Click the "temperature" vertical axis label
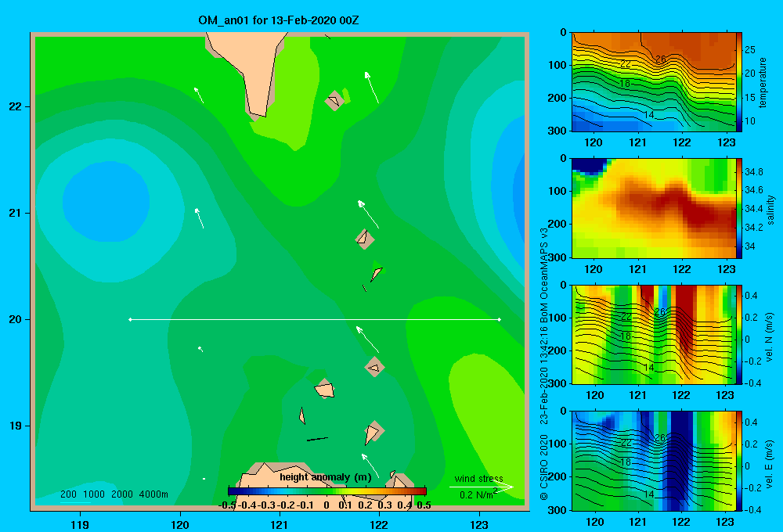The height and width of the screenshot is (532, 783). click(x=763, y=82)
